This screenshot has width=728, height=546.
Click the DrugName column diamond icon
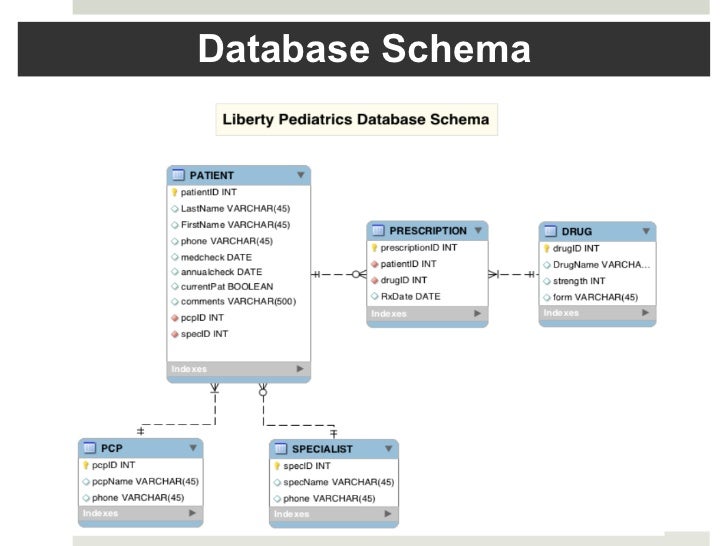[x=547, y=265]
